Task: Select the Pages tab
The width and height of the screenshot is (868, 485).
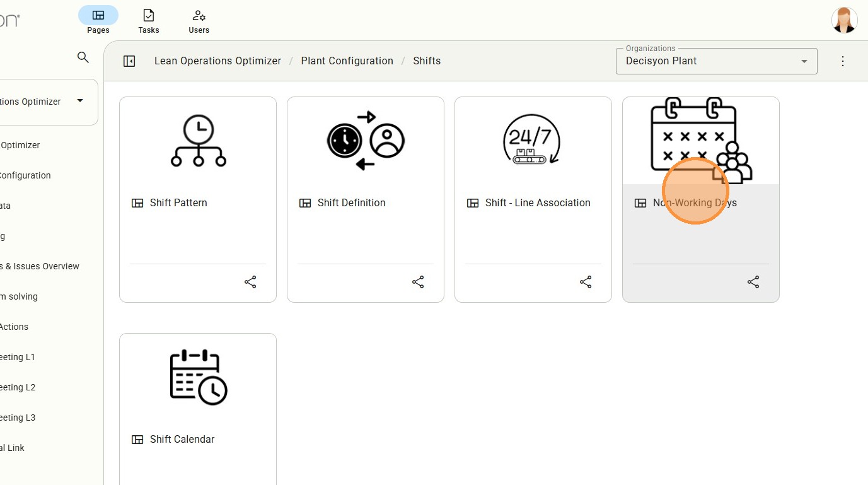Action: pyautogui.click(x=98, y=21)
